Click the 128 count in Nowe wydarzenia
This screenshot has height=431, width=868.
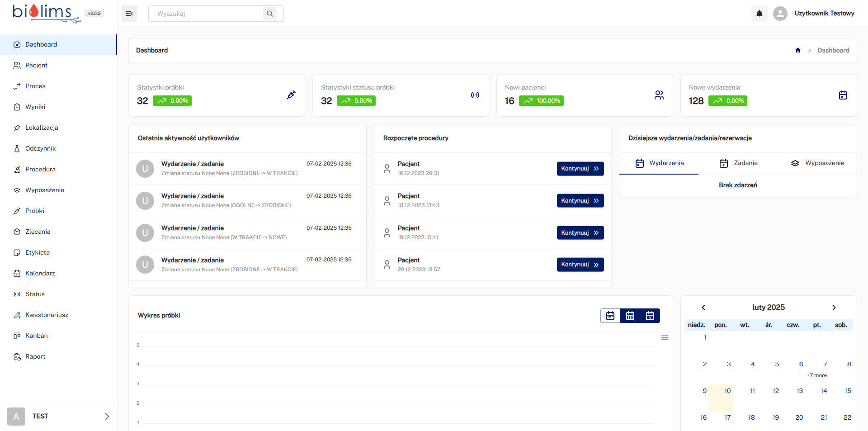pos(696,101)
